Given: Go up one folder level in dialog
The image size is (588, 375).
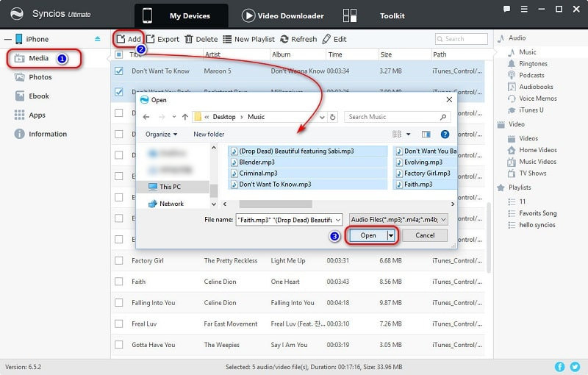Looking at the screenshot, I should (x=185, y=117).
